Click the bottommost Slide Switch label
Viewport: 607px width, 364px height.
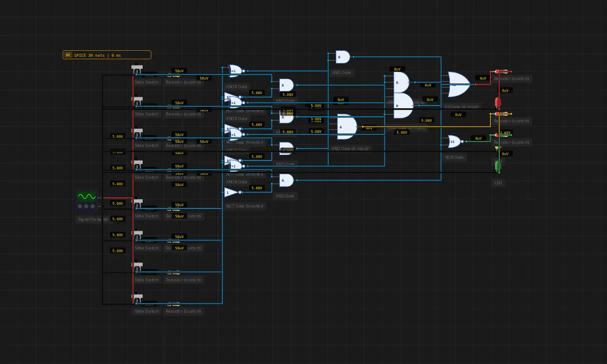pos(146,311)
